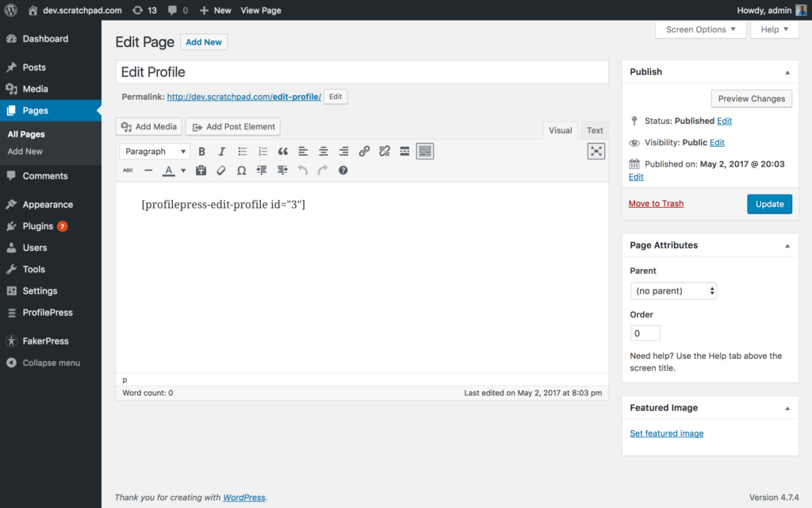The image size is (812, 508).
Task: Apply strikethrough formatting
Action: click(127, 170)
